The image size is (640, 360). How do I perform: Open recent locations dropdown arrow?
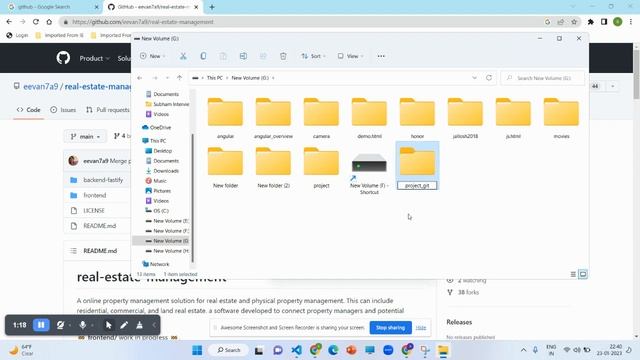coord(167,78)
